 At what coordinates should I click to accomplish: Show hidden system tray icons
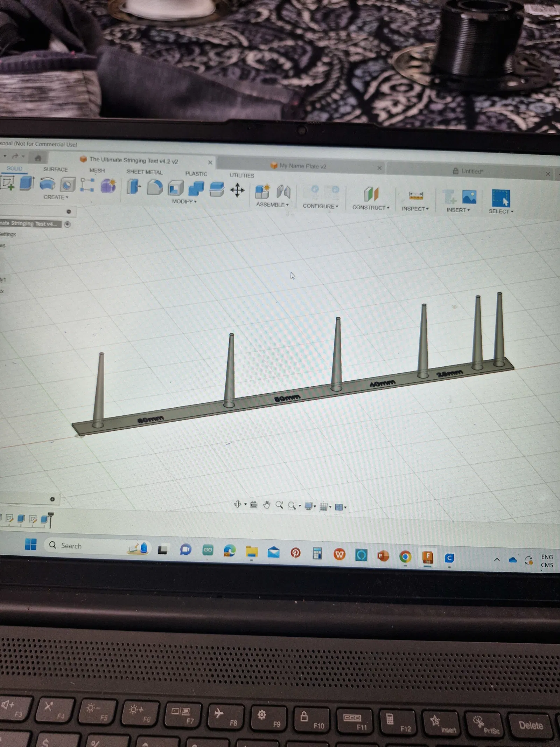497,560
